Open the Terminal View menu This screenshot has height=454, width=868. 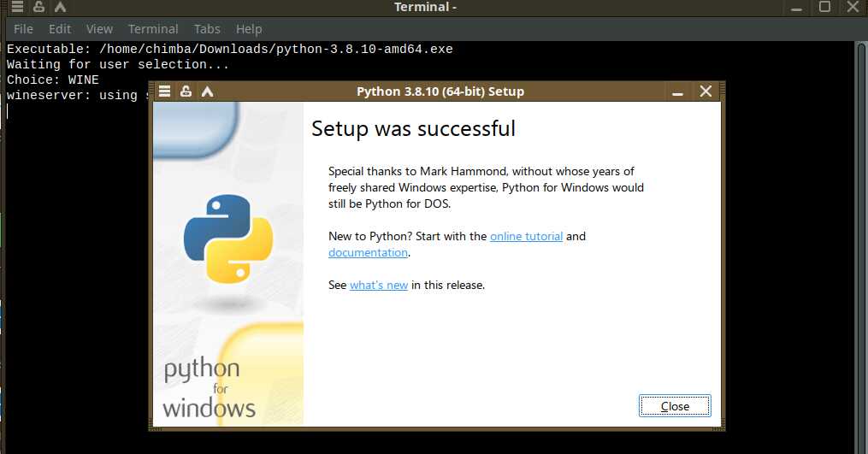click(100, 29)
